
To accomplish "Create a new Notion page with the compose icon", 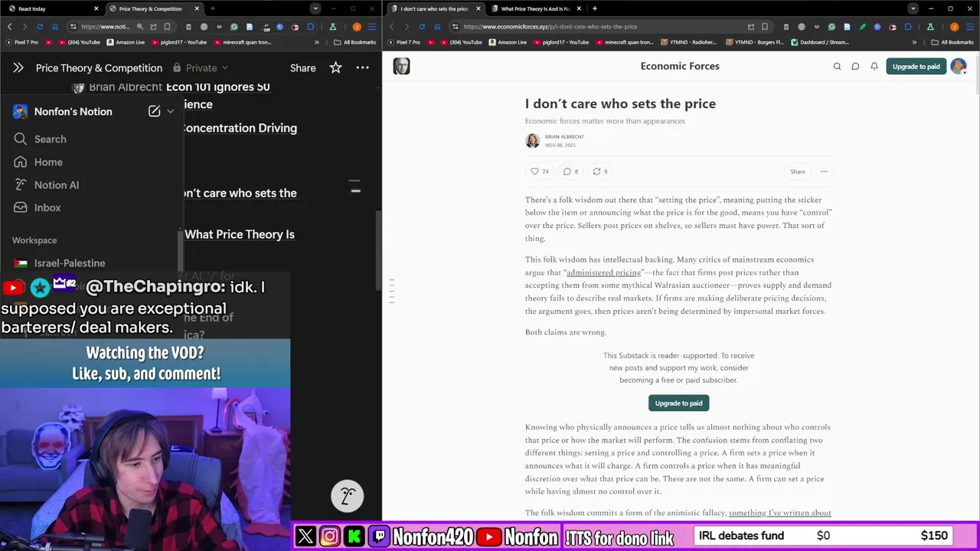I will (154, 111).
